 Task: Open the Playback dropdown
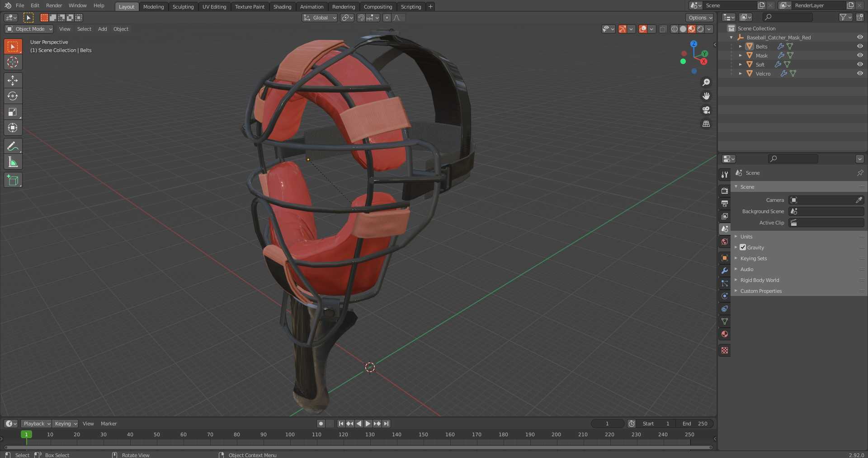tap(36, 424)
